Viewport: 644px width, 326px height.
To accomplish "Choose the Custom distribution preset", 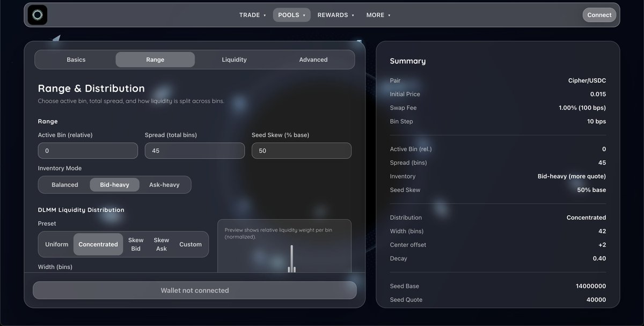I will point(191,244).
